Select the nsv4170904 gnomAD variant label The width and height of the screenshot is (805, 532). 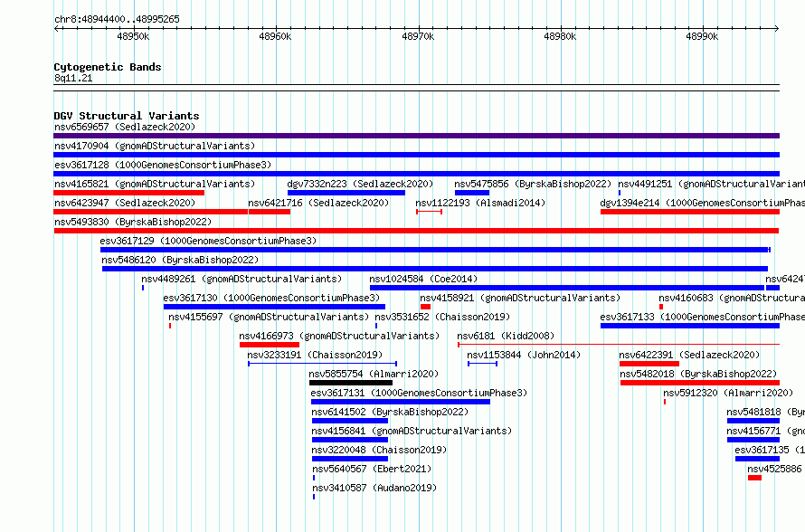click(x=155, y=146)
